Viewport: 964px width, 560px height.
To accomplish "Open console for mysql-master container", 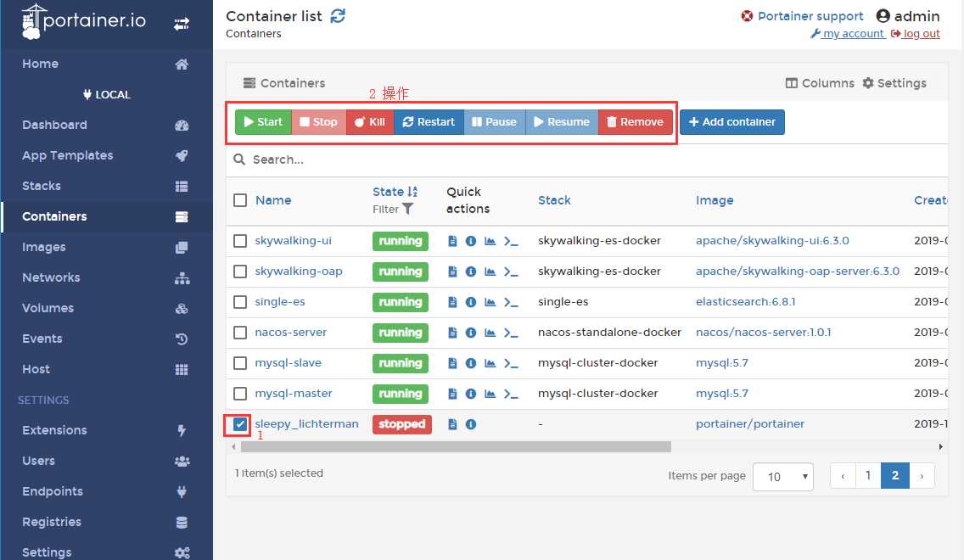I will [x=511, y=394].
